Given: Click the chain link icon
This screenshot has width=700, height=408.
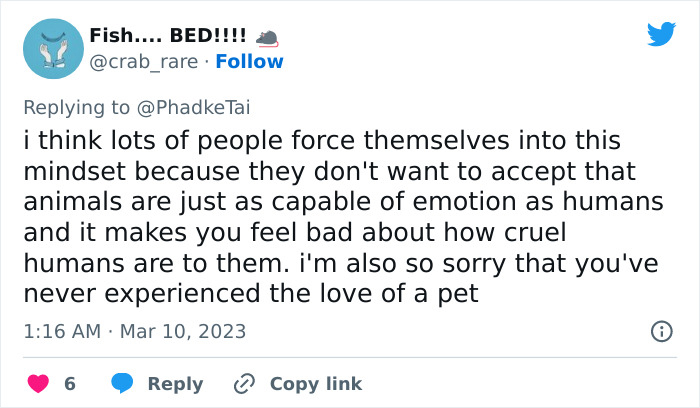Looking at the screenshot, I should click(244, 384).
